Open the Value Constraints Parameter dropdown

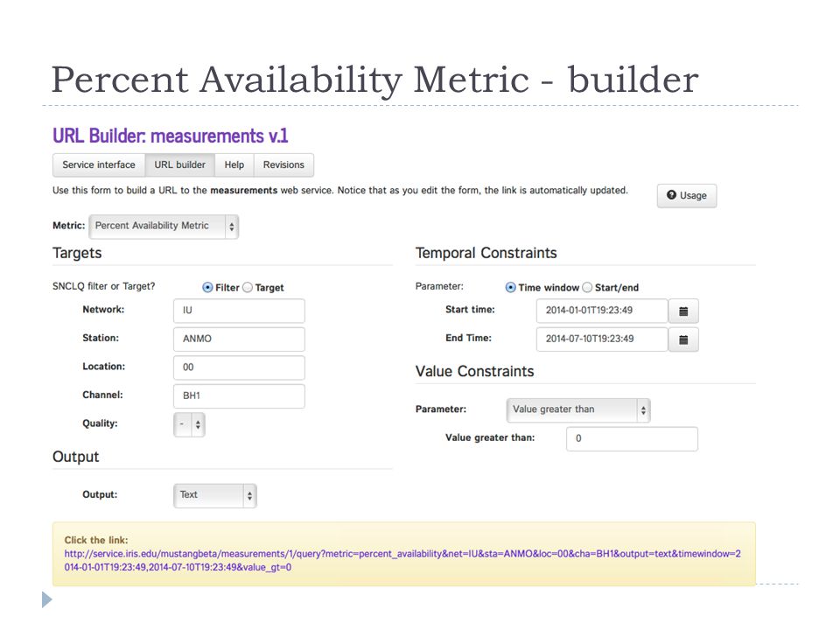(578, 410)
